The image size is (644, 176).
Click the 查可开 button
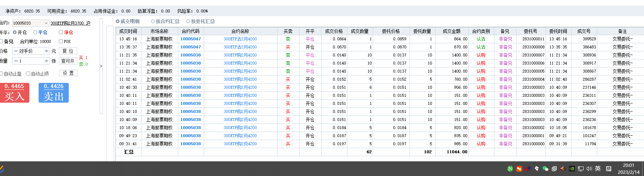(68, 61)
